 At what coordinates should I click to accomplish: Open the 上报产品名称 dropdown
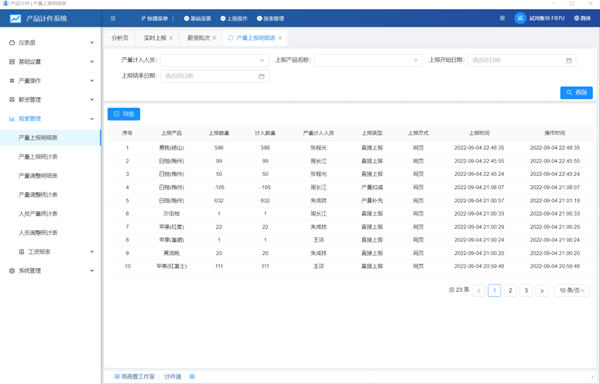(x=369, y=60)
